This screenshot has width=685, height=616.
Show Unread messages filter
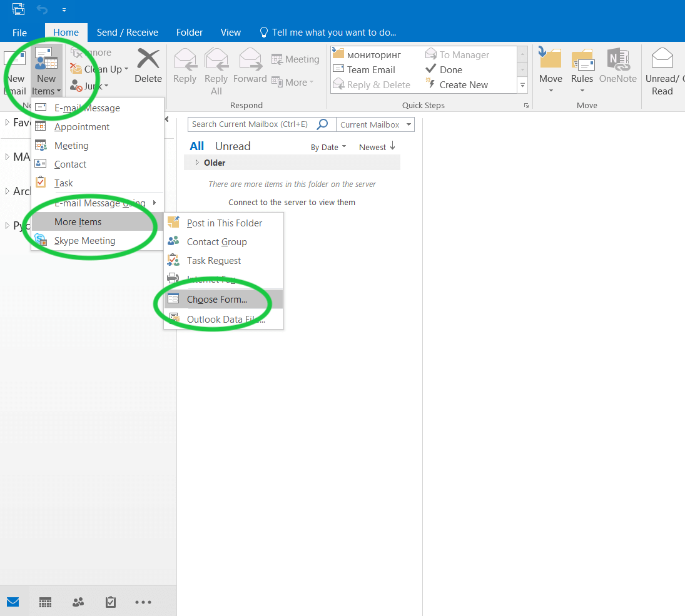pyautogui.click(x=233, y=146)
